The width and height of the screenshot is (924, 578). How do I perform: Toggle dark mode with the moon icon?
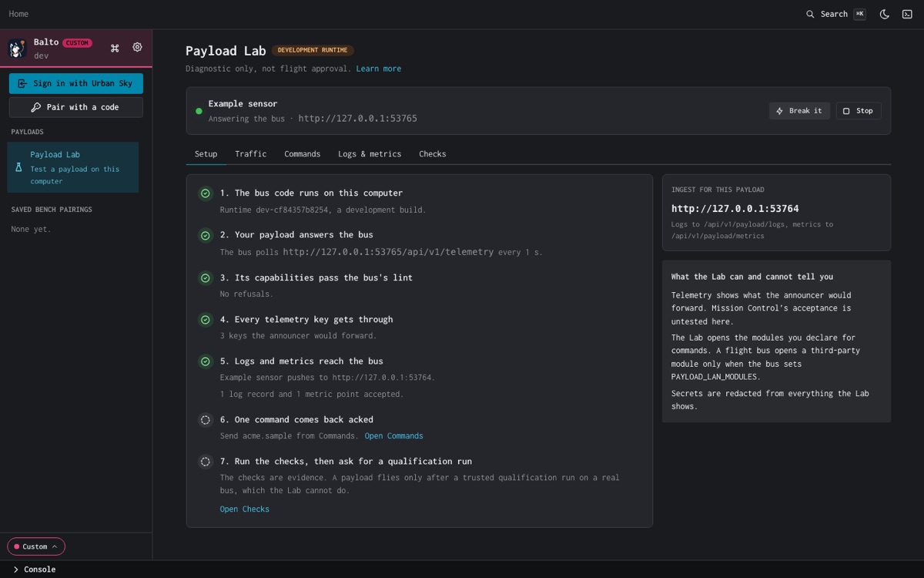[x=885, y=14]
